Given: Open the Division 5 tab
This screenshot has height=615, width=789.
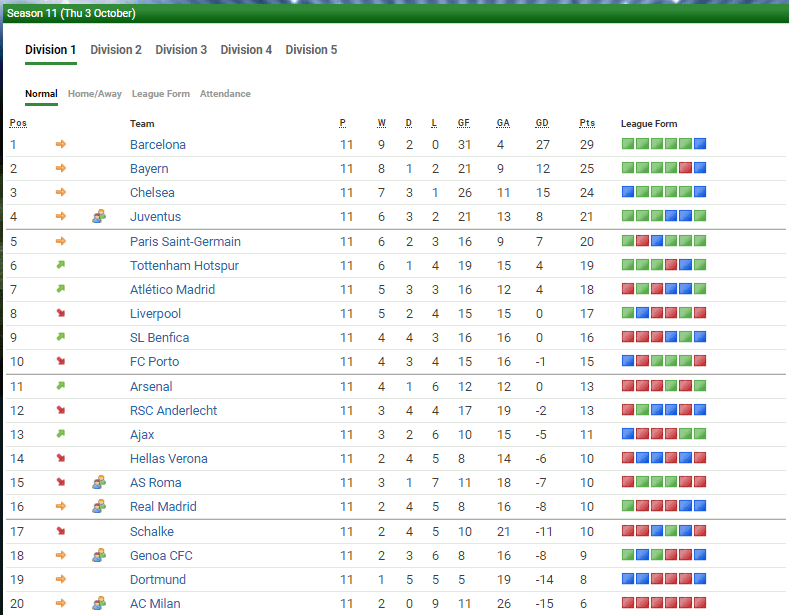Looking at the screenshot, I should pos(311,50).
